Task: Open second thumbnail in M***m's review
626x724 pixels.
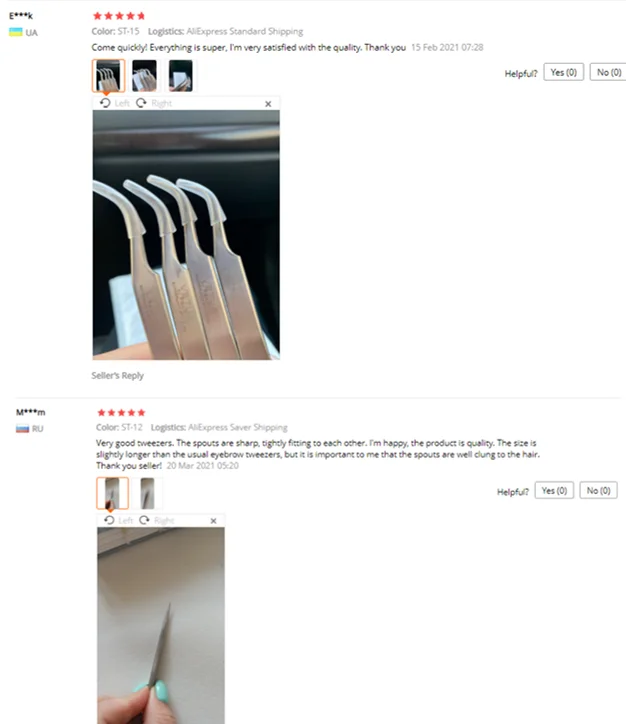Action: coord(147,493)
